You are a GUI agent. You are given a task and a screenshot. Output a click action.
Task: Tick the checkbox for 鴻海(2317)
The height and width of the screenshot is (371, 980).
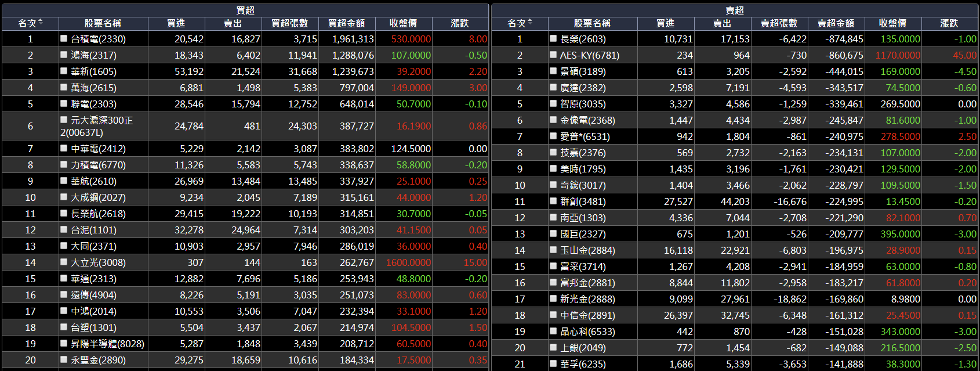coord(64,55)
